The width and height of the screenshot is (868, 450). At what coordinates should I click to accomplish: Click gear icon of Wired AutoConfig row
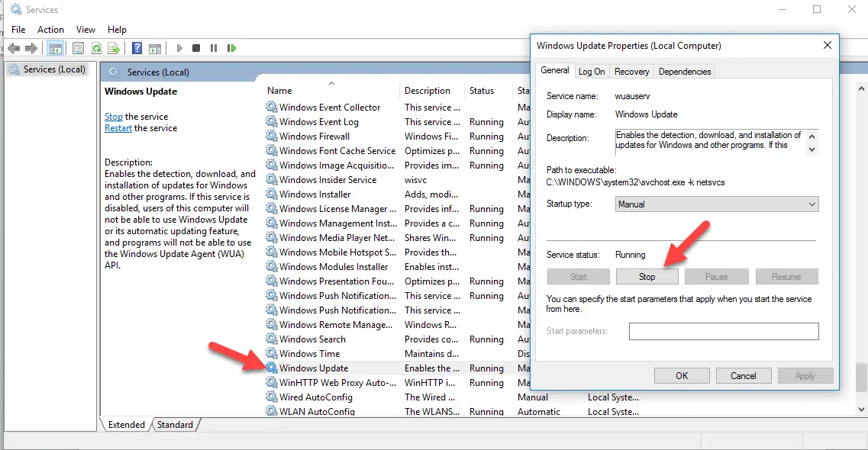271,397
